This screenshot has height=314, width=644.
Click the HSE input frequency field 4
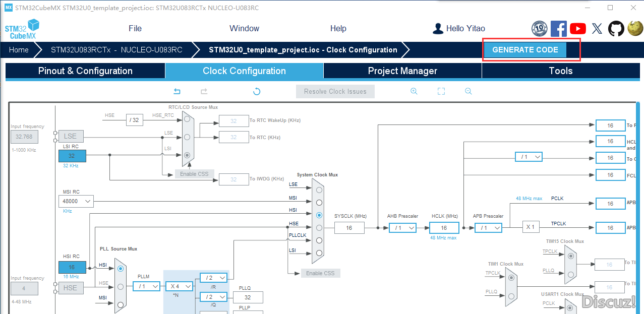[x=24, y=288]
